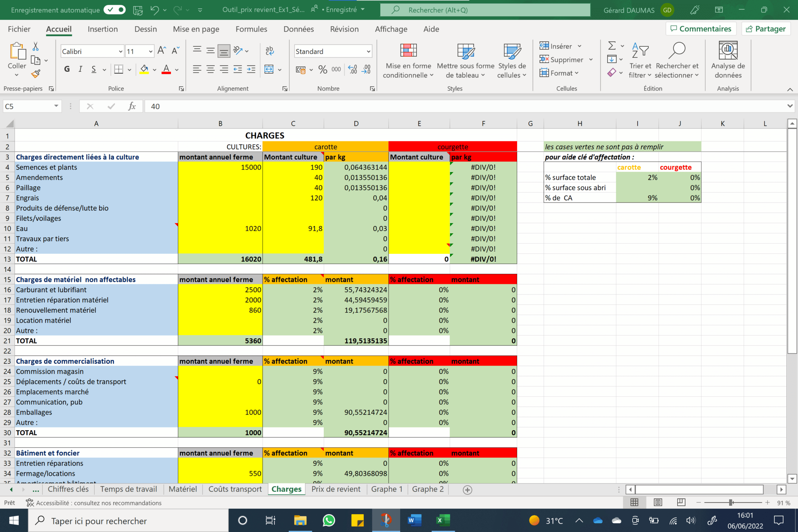Screen dimensions: 798x532
Task: Click the Save icon in title bar
Action: [138, 10]
